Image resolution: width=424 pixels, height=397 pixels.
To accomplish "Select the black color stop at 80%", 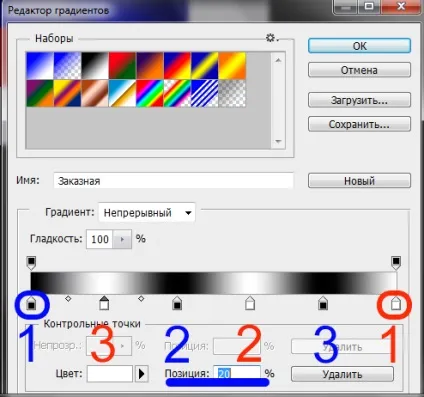I will [323, 303].
